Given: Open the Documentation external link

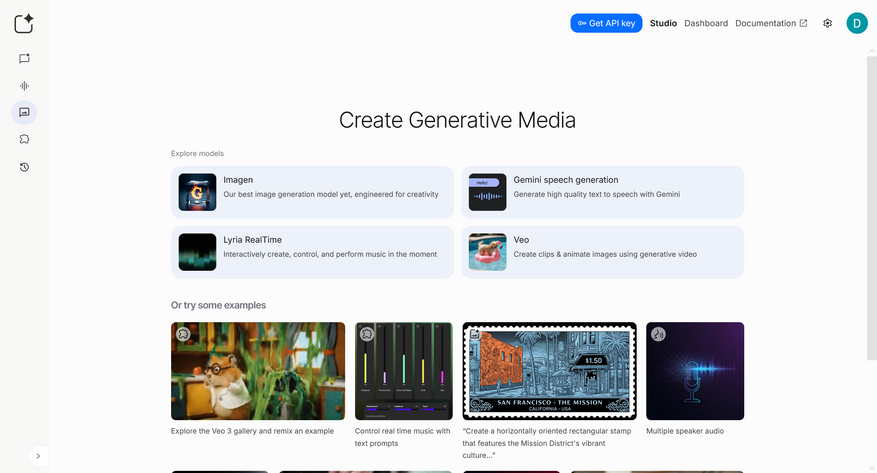Looking at the screenshot, I should click(x=771, y=23).
